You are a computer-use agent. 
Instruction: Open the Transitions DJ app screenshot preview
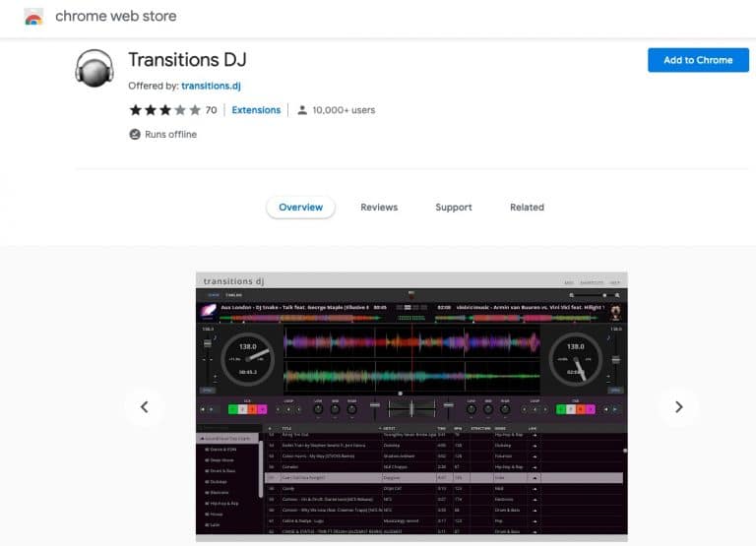[x=411, y=407]
